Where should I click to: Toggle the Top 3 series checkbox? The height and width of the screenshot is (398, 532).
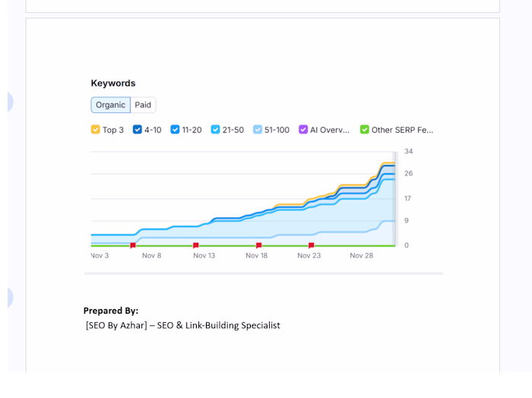coord(96,130)
